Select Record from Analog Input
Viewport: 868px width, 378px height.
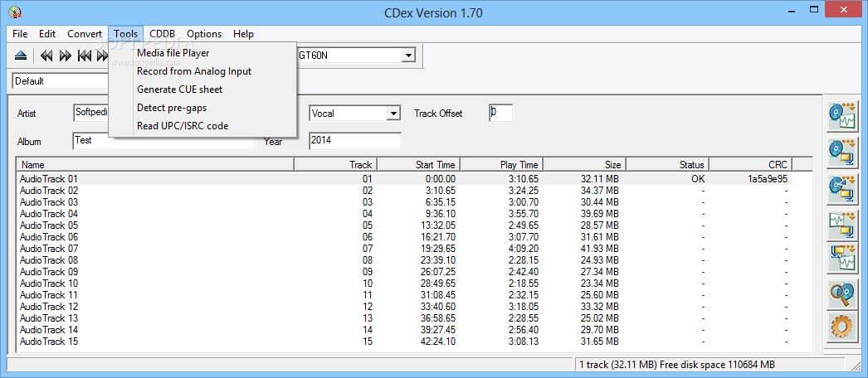(203, 71)
